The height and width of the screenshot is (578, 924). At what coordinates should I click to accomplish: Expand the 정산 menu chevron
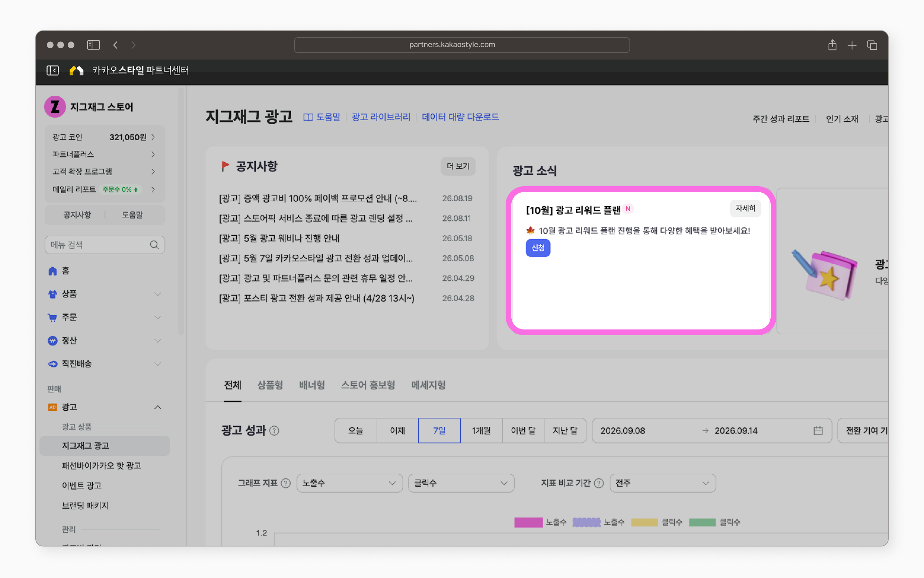click(x=158, y=341)
